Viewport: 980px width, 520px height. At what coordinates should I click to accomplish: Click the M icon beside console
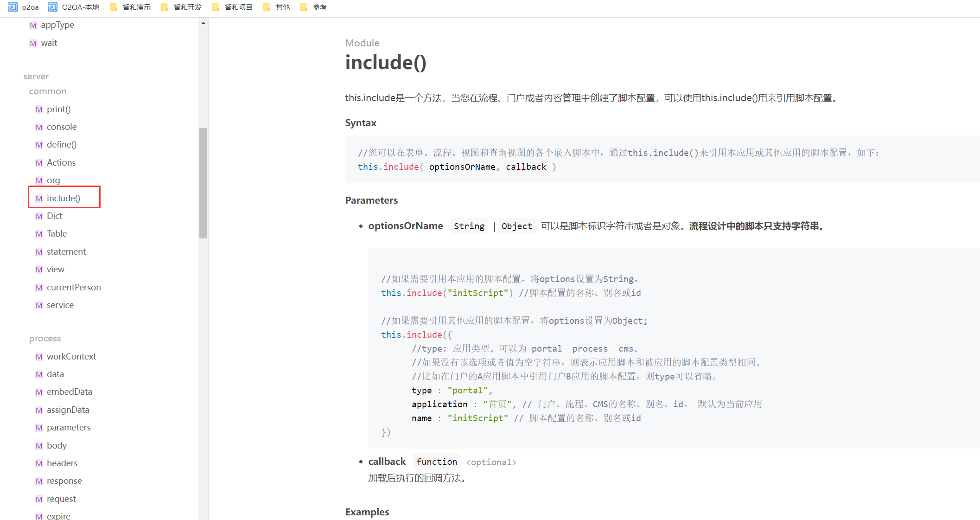[x=39, y=127]
